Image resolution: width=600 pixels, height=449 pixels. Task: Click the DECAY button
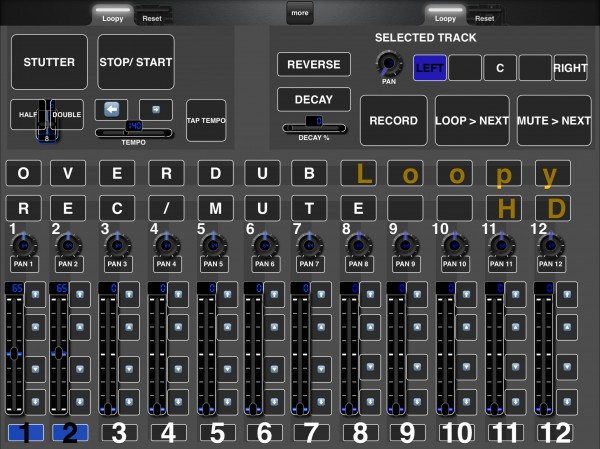(x=314, y=100)
